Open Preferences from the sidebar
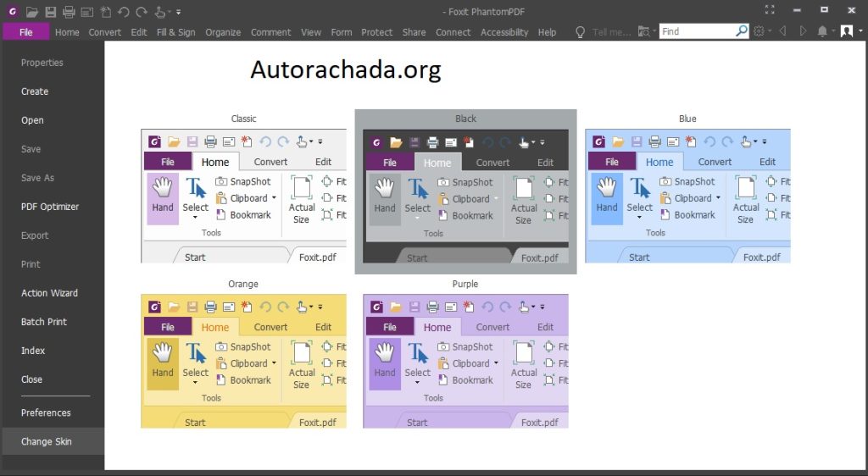The image size is (868, 476). click(46, 412)
